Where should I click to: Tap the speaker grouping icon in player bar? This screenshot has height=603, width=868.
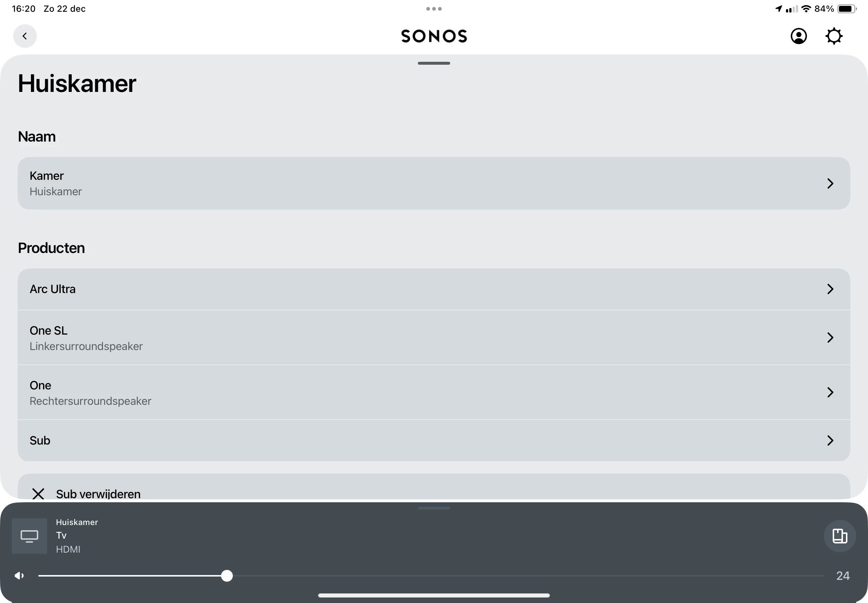(x=840, y=536)
